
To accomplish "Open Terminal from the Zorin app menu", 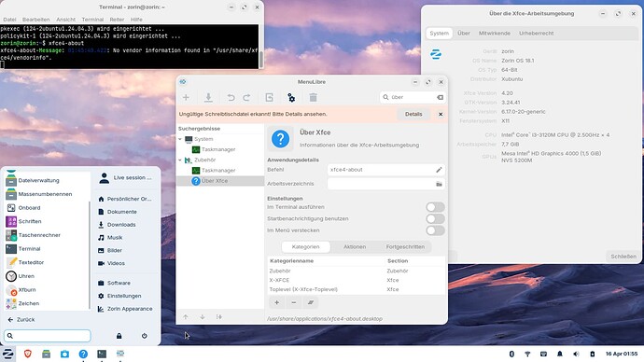I will [29, 249].
